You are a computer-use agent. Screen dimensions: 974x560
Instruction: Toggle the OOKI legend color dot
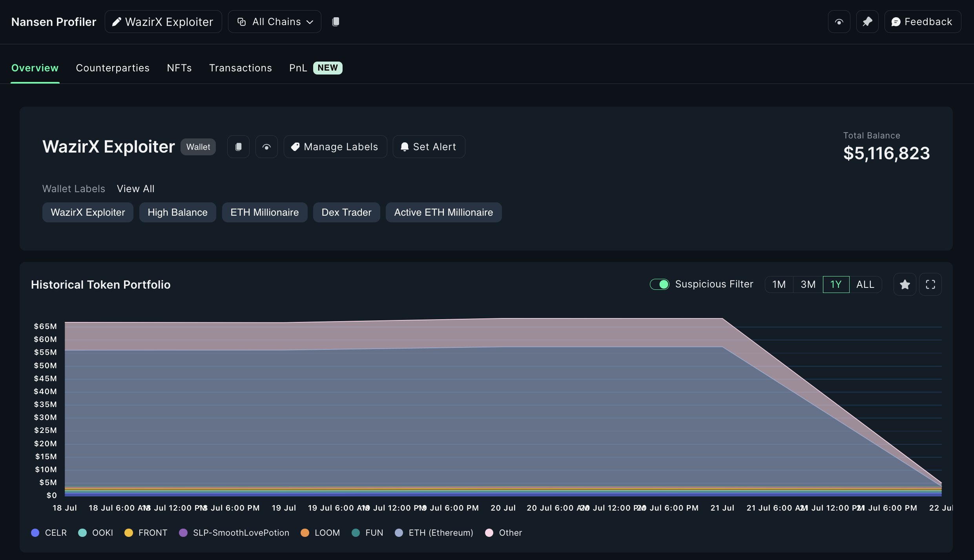[x=82, y=533]
